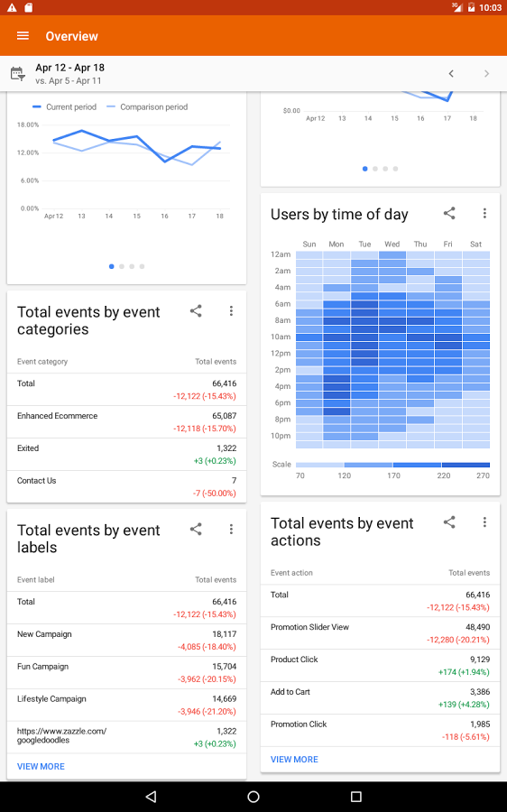This screenshot has width=507, height=812.
Task: Share Total events by event actions card
Action: pos(449,522)
